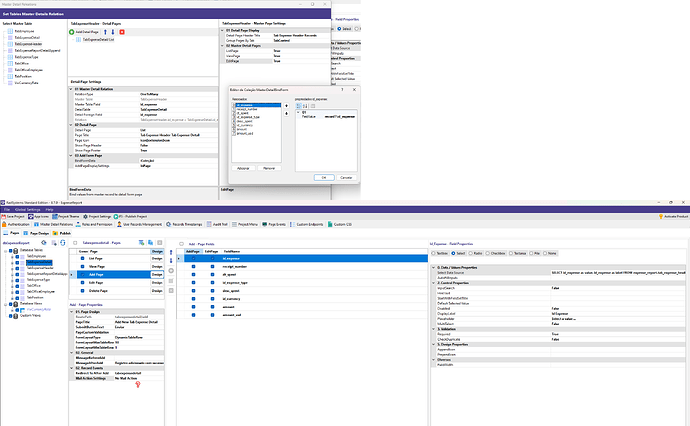This screenshot has width=690, height=426.
Task: Move detail page up with blue up arrow
Action: (x=105, y=32)
